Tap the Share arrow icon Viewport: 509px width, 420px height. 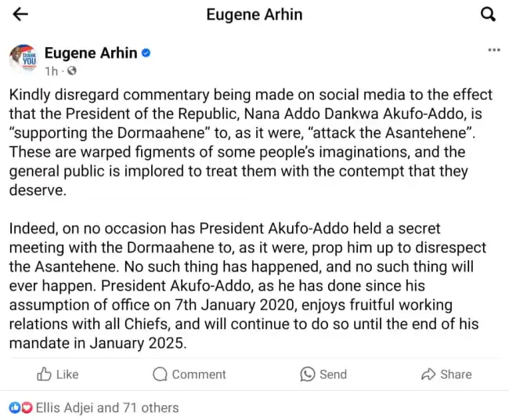pos(428,374)
